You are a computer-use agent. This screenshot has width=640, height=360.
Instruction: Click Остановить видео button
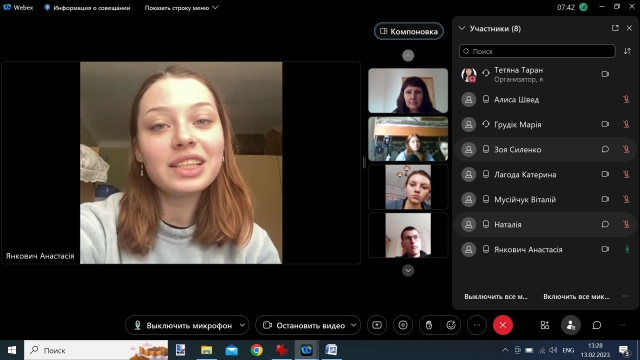tap(303, 325)
